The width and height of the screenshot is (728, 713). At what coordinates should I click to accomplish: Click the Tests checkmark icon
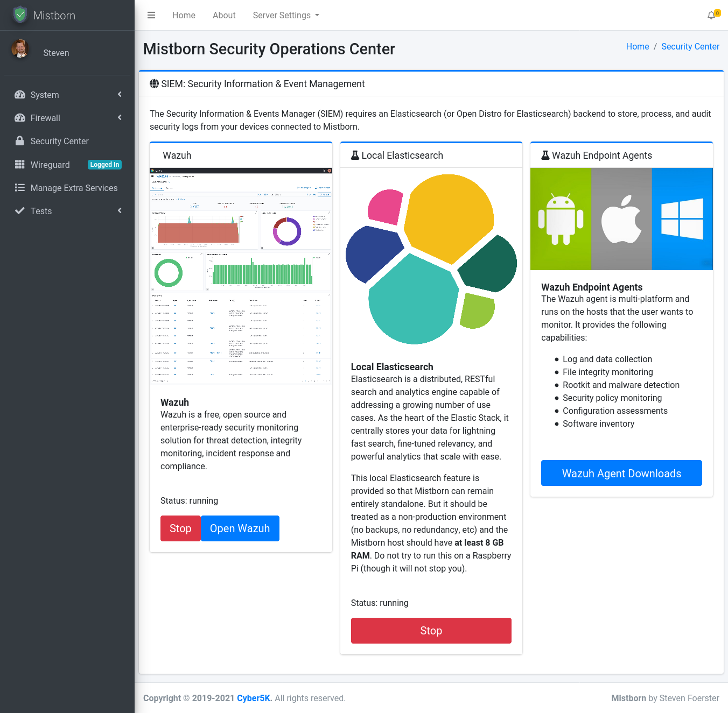[x=20, y=211]
